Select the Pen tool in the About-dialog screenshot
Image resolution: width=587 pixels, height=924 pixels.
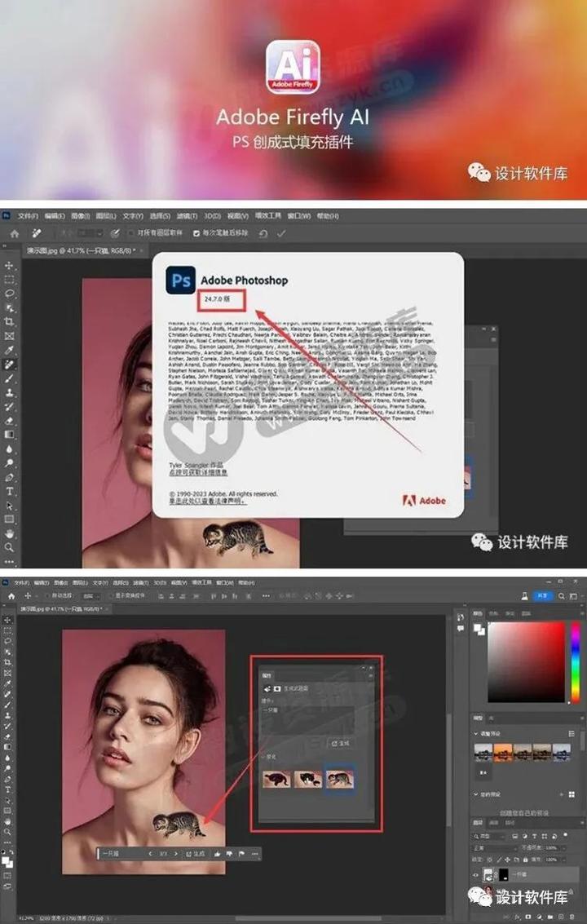pos(10,477)
